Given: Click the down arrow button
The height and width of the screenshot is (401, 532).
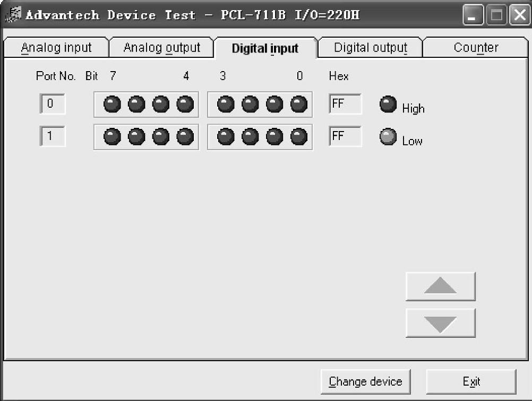Looking at the screenshot, I should tap(440, 322).
